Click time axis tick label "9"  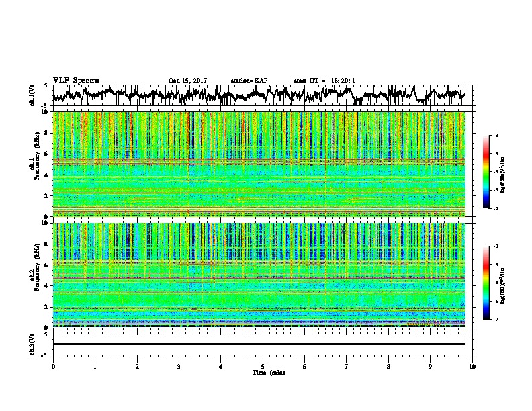[x=430, y=367]
